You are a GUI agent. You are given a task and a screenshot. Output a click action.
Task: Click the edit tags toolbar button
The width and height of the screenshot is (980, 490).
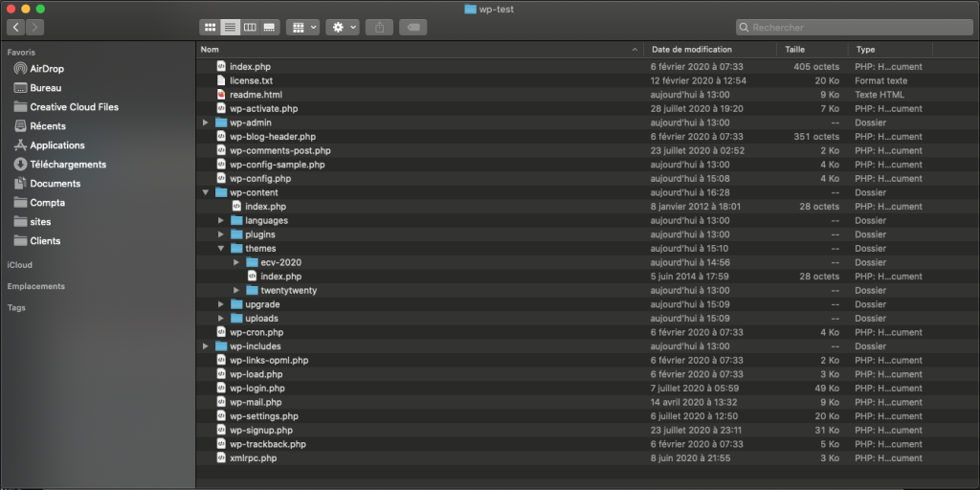coord(413,28)
